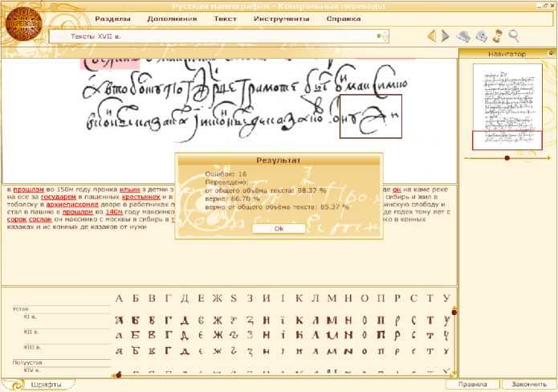Open the Правила button
Viewport: 558px width, 392px height.
click(x=472, y=384)
